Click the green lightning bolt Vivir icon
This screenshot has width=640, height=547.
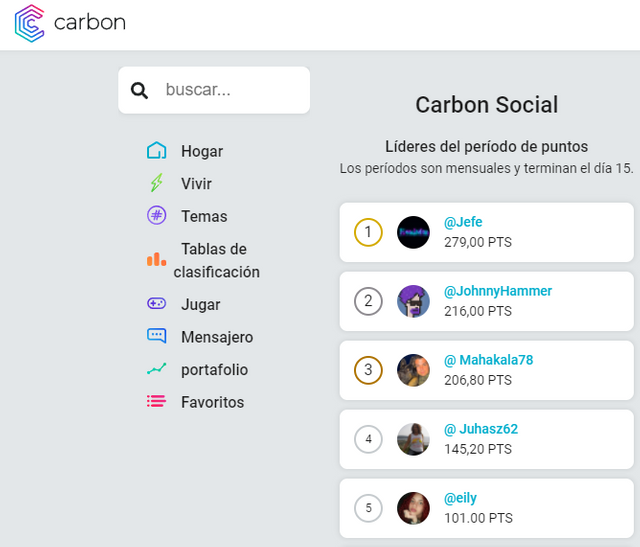tap(156, 183)
